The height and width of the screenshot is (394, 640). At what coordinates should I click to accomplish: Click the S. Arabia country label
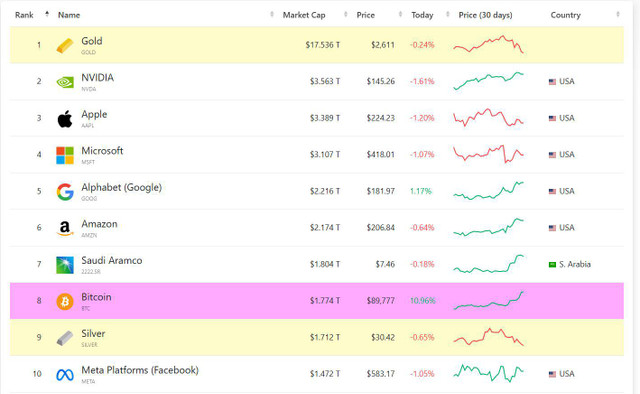tap(575, 264)
